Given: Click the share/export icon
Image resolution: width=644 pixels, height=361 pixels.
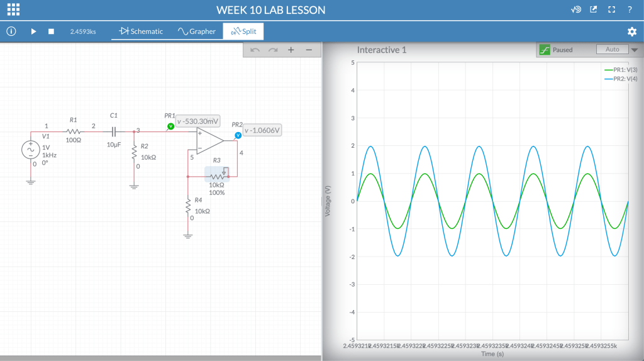Looking at the screenshot, I should [593, 9].
